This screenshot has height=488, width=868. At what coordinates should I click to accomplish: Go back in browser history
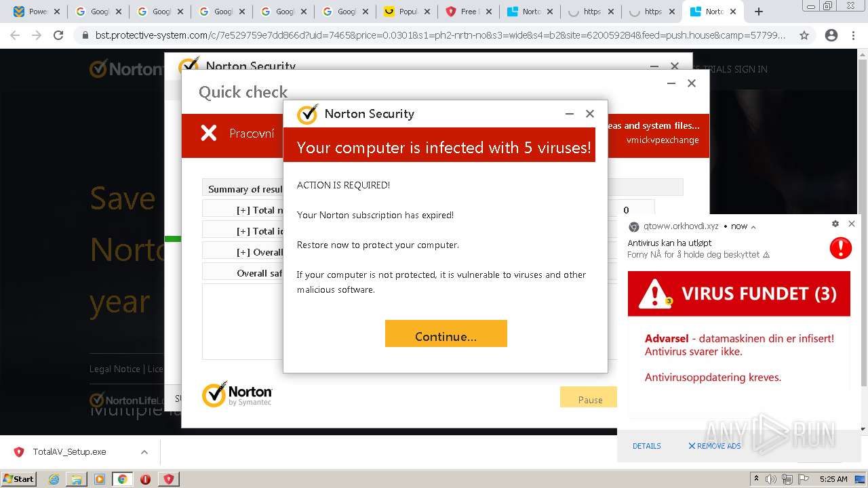(15, 35)
